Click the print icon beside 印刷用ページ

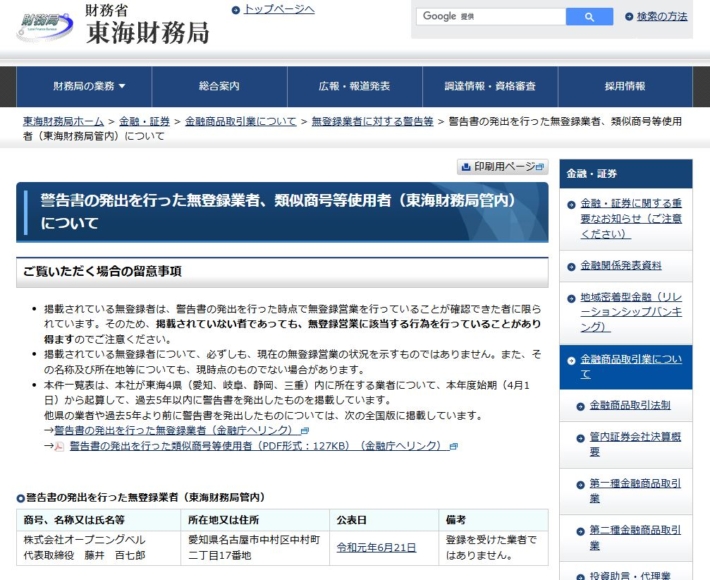465,167
